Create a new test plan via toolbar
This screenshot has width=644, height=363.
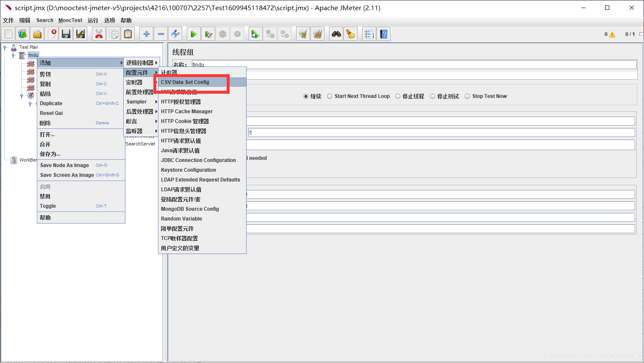pyautogui.click(x=8, y=34)
